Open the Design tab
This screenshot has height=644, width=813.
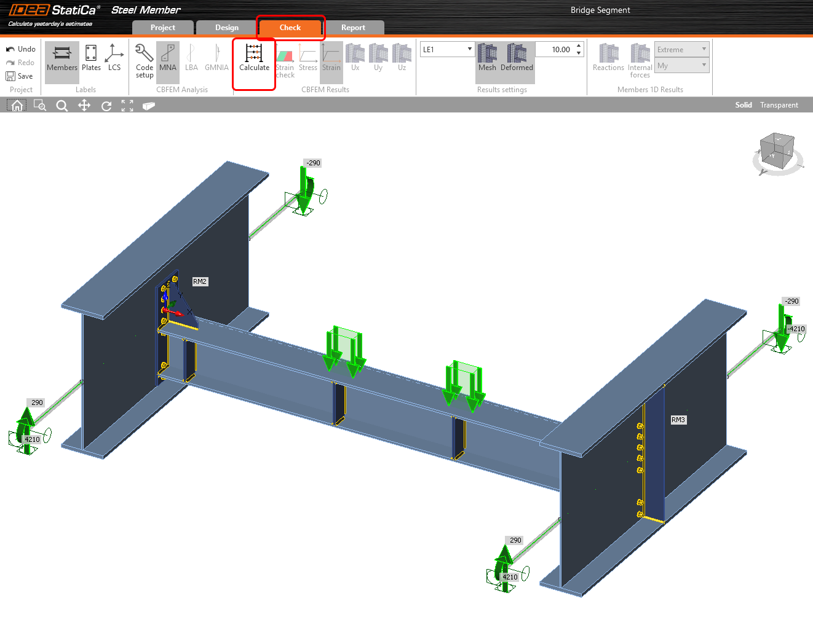pyautogui.click(x=226, y=28)
